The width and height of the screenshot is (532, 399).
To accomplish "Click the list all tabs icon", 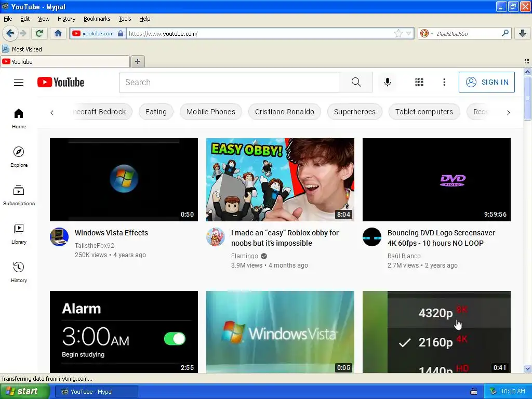I will (527, 61).
